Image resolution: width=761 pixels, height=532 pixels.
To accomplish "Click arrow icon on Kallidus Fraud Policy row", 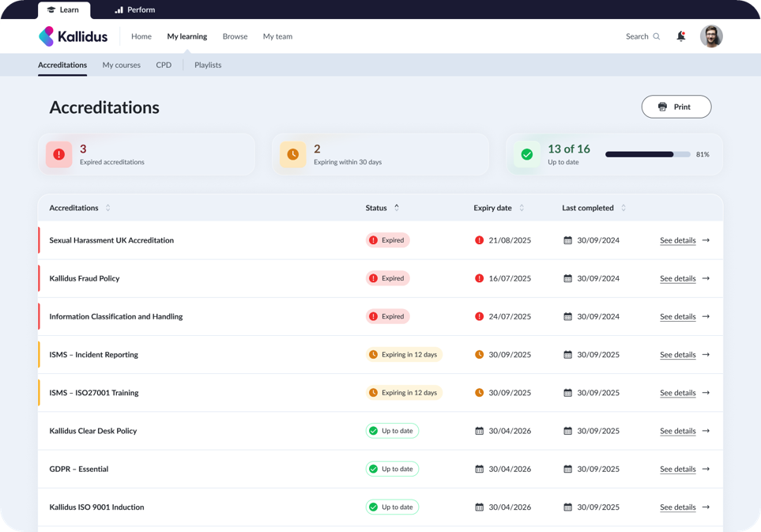I will click(x=706, y=278).
